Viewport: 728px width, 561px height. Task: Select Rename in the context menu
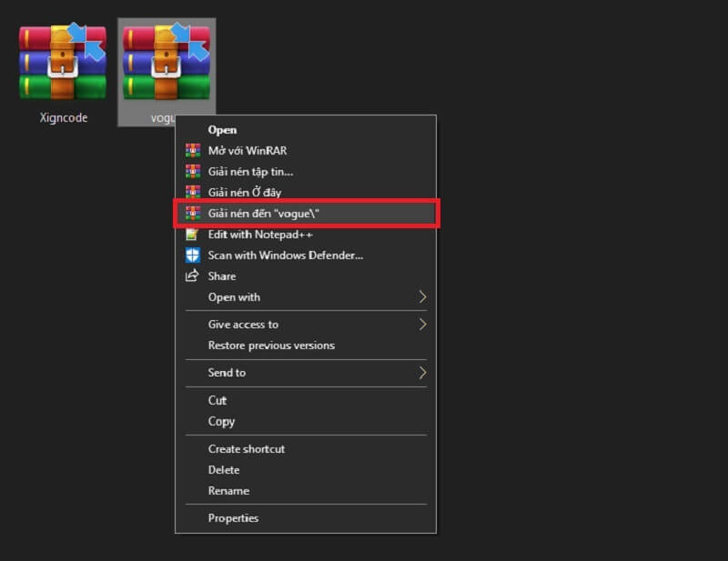coord(228,491)
